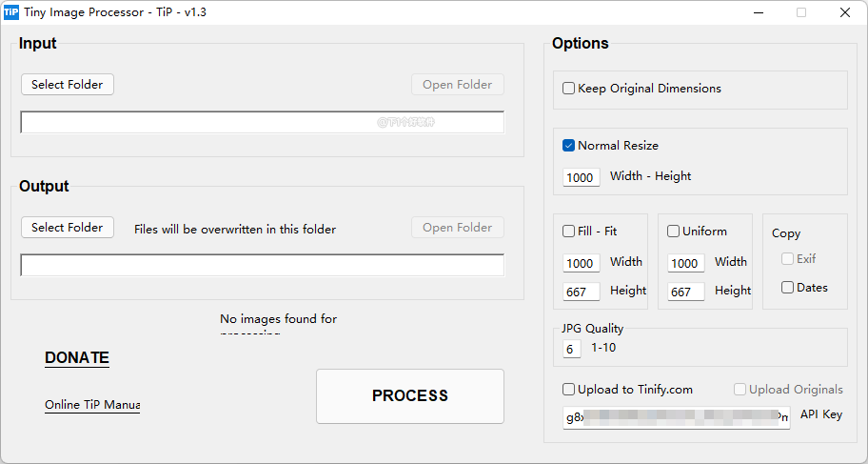Open the Online TiP Manual link

92,405
